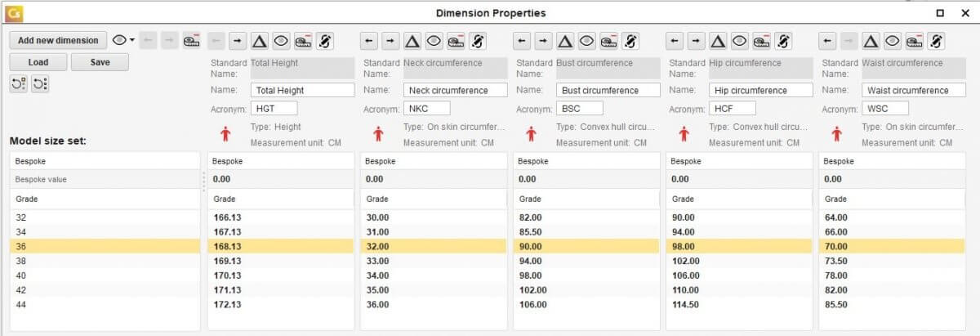The height and width of the screenshot is (336, 980).
Task: Toggle the eye visibility icon for Neck circumference
Action: (x=434, y=40)
